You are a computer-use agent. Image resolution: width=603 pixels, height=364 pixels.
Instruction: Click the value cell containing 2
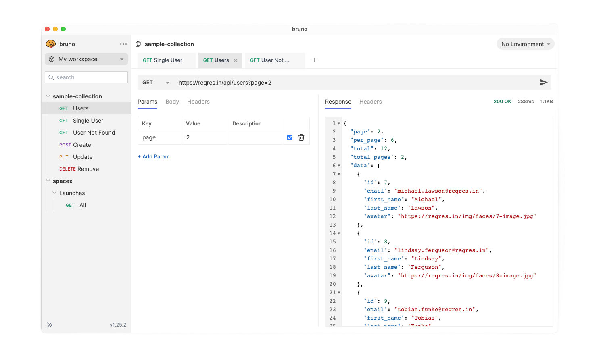click(205, 137)
